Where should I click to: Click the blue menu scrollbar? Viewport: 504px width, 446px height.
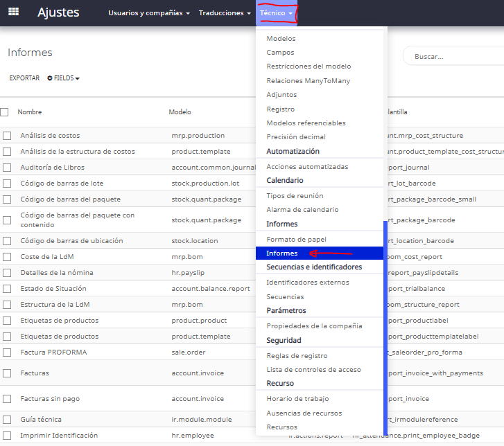385,328
